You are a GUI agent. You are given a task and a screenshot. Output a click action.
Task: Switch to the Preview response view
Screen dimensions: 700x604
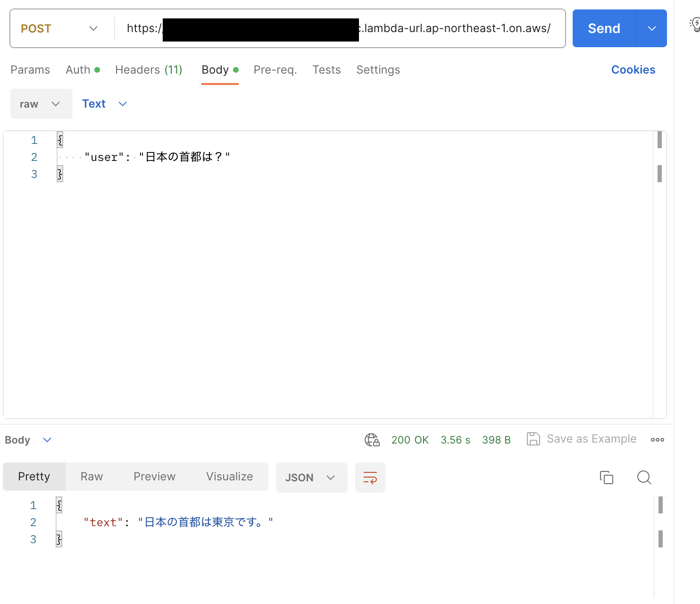(154, 477)
